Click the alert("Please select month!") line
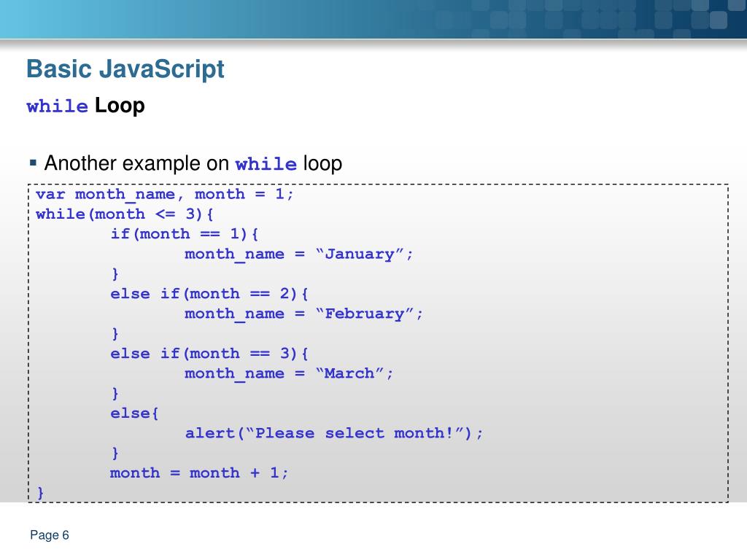 pyautogui.click(x=334, y=433)
